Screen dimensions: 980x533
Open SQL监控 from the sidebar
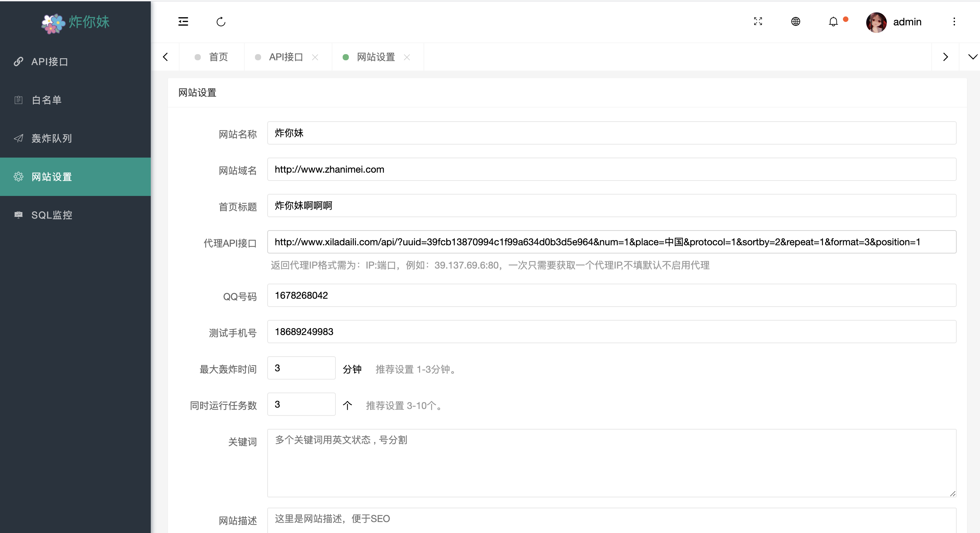pyautogui.click(x=52, y=215)
